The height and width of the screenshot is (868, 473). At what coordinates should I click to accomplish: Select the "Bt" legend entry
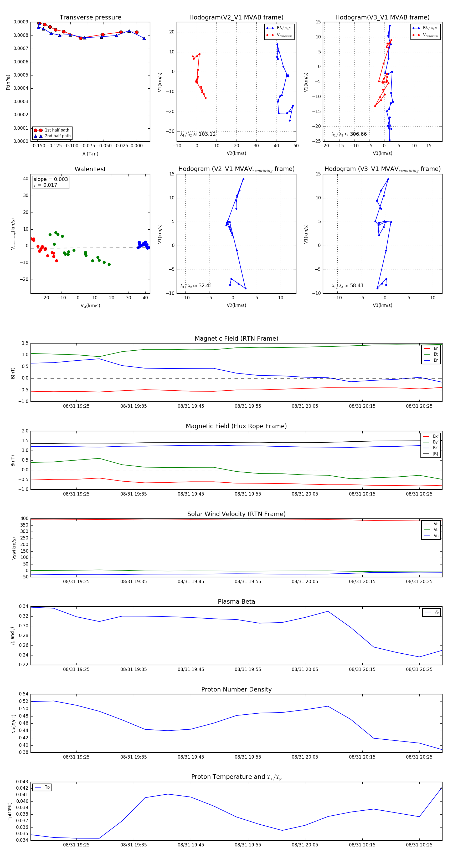[x=431, y=354]
